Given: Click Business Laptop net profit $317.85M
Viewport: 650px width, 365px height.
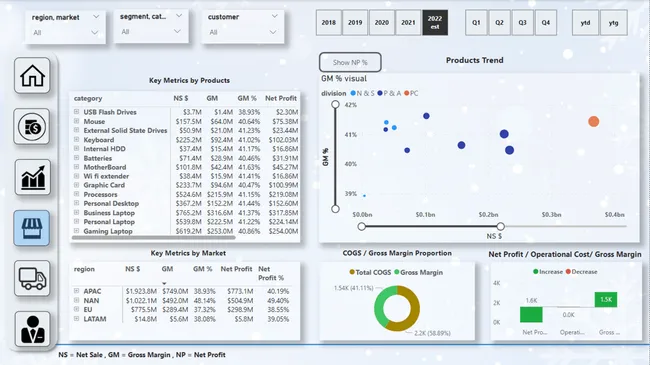Looking at the screenshot, I should coord(283,213).
